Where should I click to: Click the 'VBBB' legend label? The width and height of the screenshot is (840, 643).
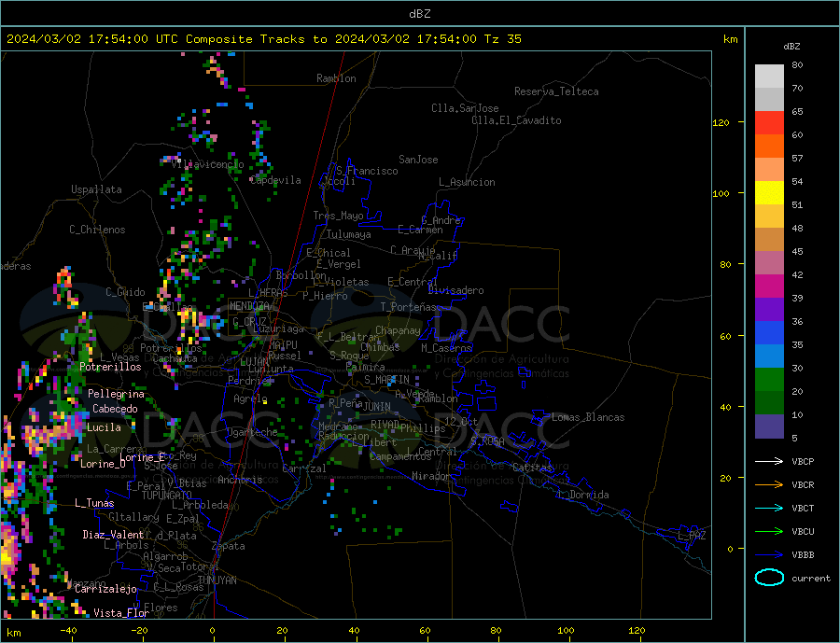click(x=803, y=555)
